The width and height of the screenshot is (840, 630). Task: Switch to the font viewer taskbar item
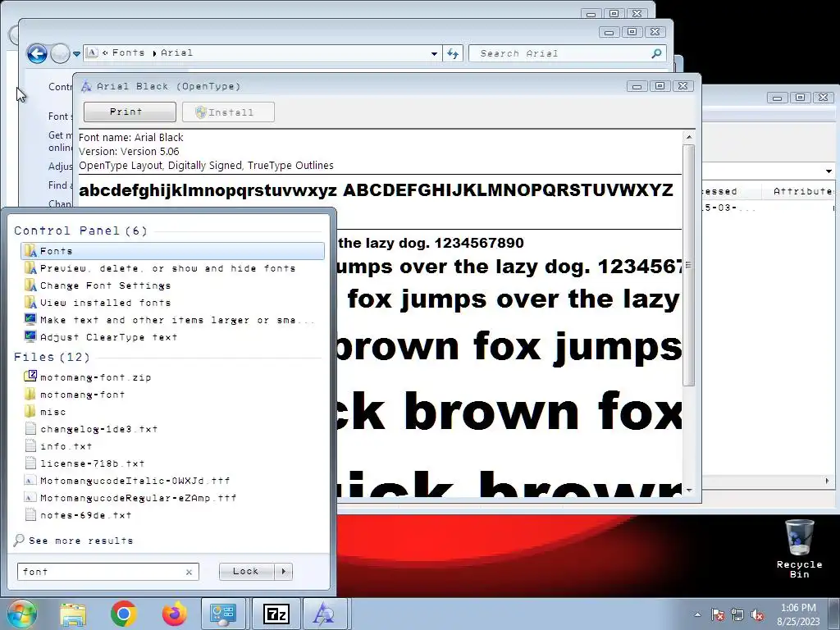click(x=325, y=614)
